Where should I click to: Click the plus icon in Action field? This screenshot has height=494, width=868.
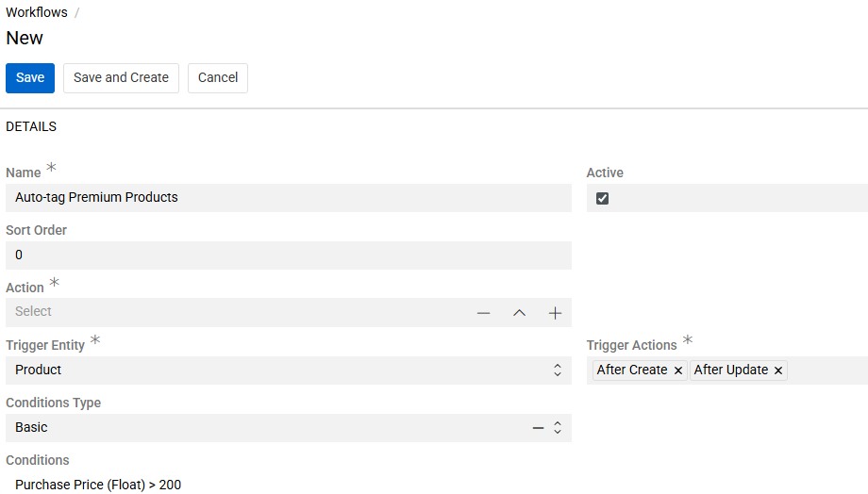(x=555, y=313)
